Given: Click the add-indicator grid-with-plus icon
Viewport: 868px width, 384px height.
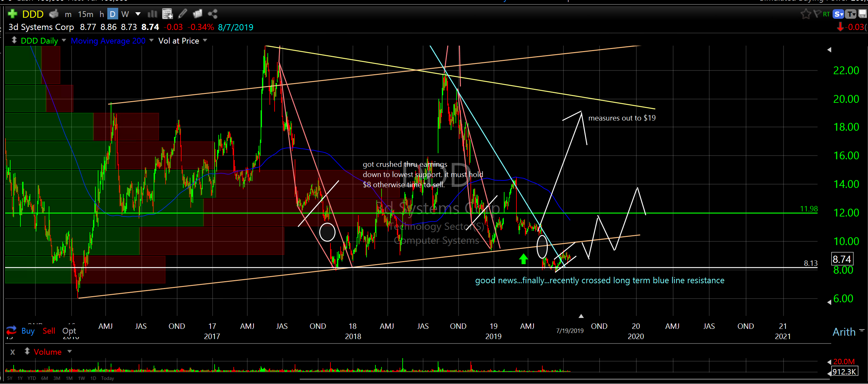Looking at the screenshot, I should pyautogui.click(x=167, y=14).
